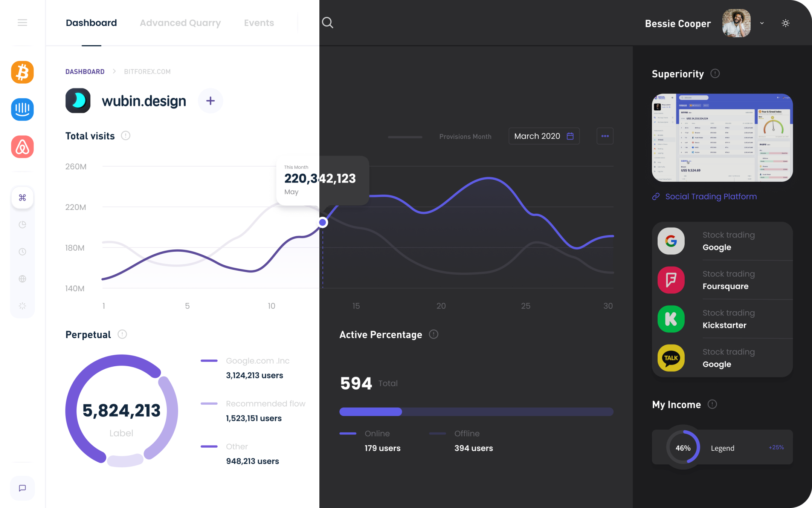Screen dimensions: 812x508
Task: Click the Airbnb app icon
Action: [22, 147]
